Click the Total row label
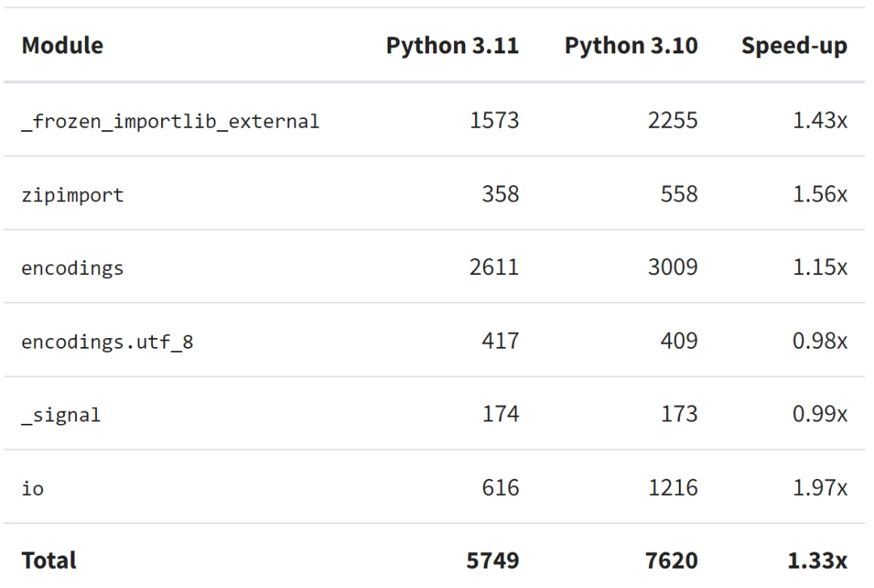Image resolution: width=874 pixels, height=588 pixels. [x=50, y=560]
